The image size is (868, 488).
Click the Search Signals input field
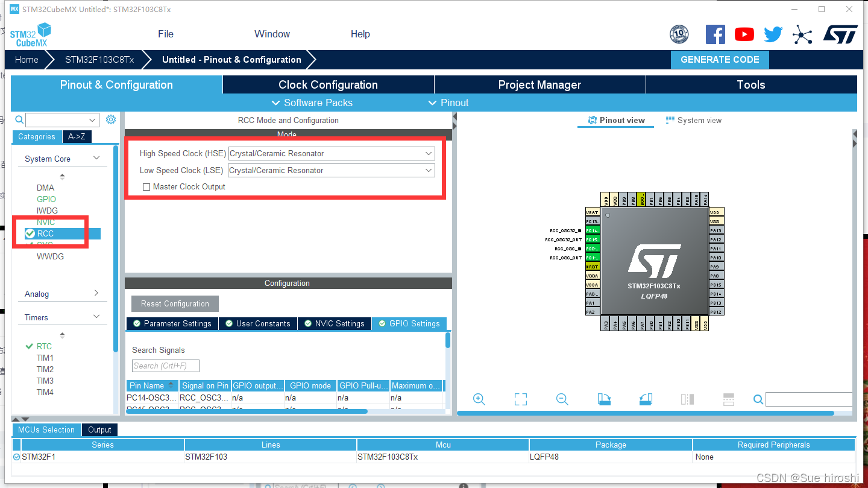166,366
